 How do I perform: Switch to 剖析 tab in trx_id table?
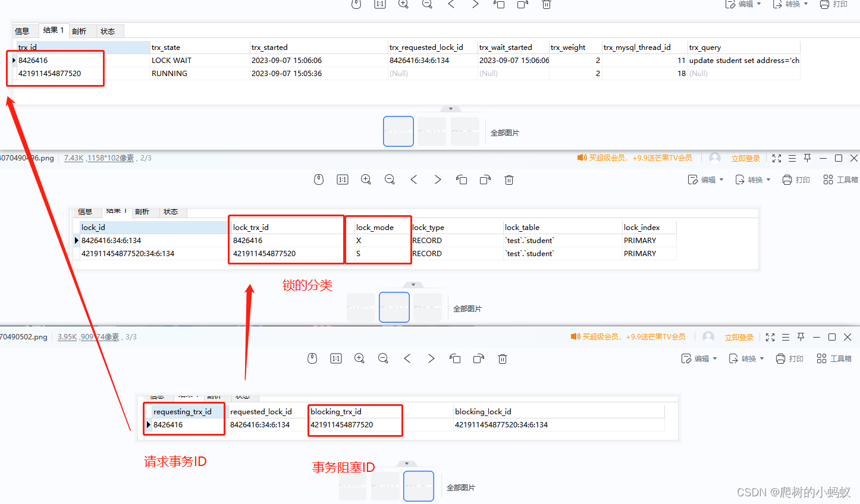coord(79,31)
